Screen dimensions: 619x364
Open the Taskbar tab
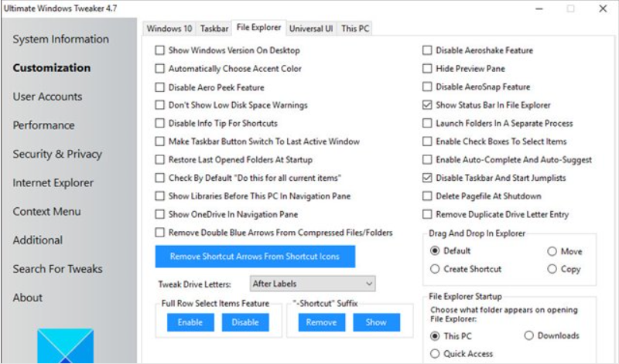click(x=214, y=29)
